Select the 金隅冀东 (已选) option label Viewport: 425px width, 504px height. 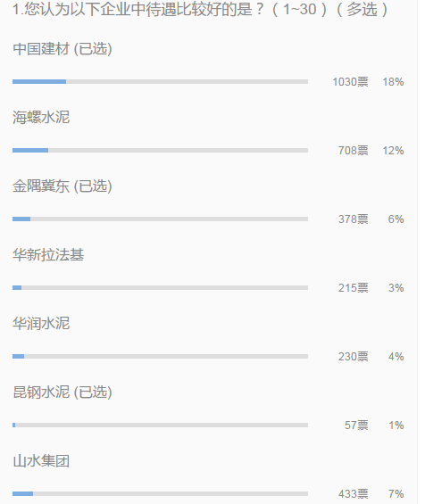tap(62, 186)
